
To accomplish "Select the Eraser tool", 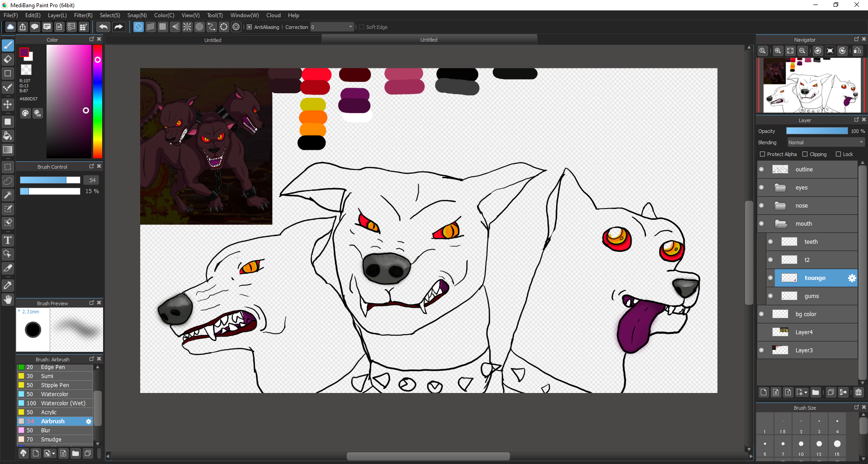I will pos(8,59).
